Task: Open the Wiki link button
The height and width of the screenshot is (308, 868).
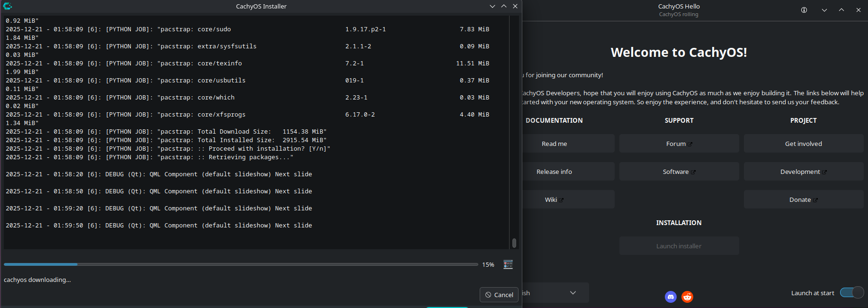Action: coord(568,199)
